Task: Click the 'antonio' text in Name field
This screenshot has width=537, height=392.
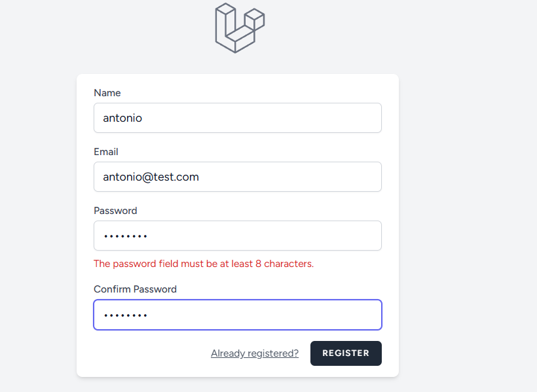Action: (122, 118)
